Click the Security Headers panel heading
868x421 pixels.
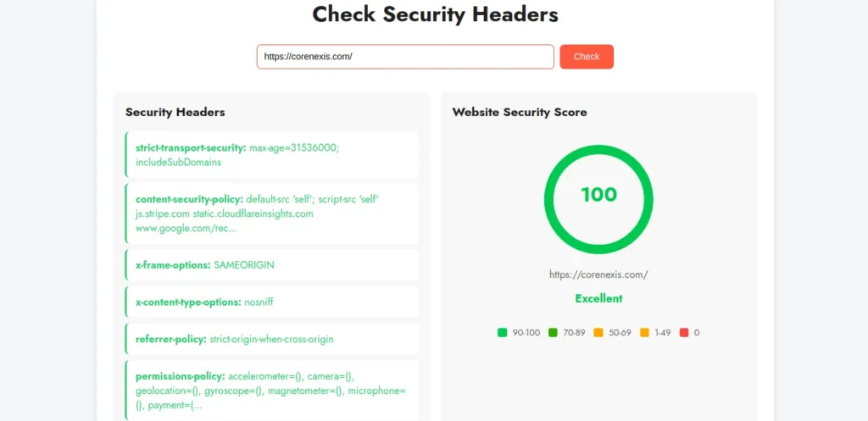(175, 113)
